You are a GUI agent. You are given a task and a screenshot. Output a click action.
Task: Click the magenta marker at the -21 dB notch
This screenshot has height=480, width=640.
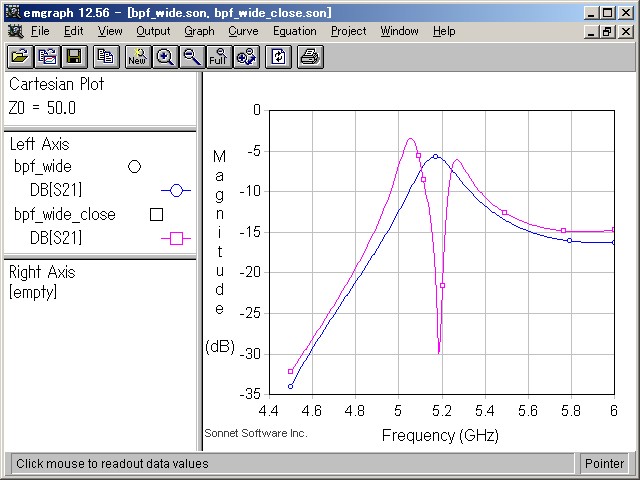442,285
